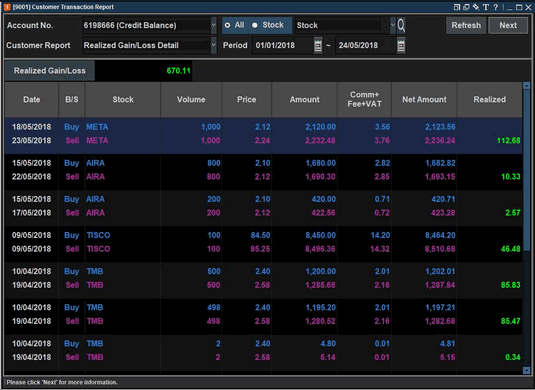Click the paint bucket color icon
The image size is (535, 390).
pos(476,7)
